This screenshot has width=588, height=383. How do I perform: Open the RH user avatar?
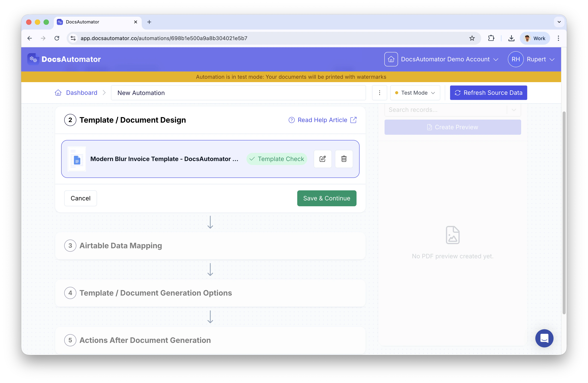coord(516,59)
